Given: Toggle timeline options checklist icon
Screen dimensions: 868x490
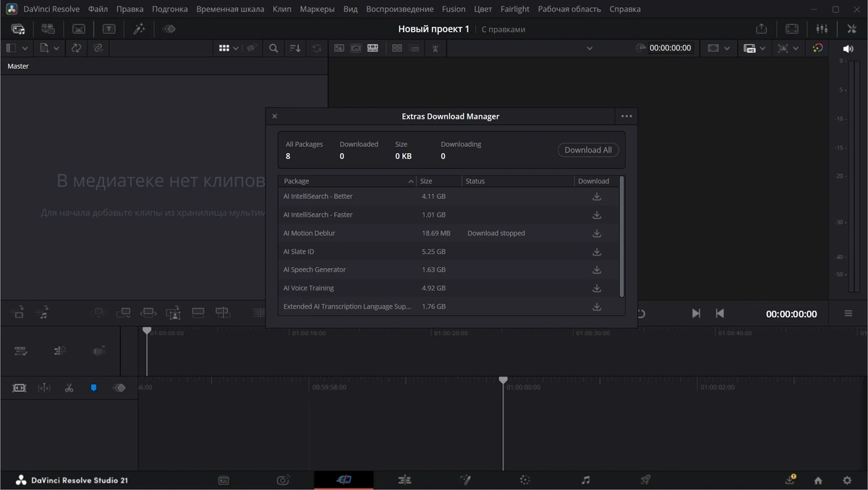Looking at the screenshot, I should [21, 351].
